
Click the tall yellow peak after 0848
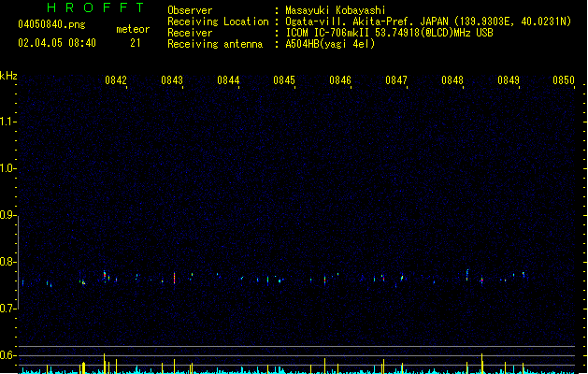(481, 363)
